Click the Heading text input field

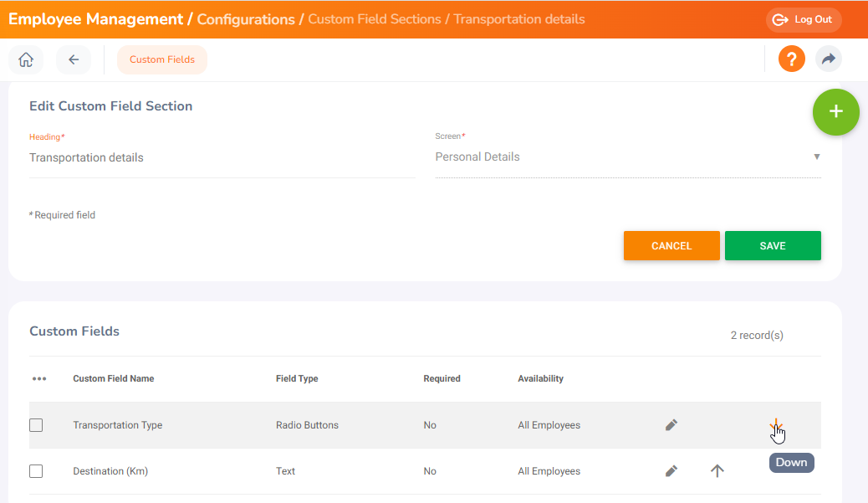(222, 158)
